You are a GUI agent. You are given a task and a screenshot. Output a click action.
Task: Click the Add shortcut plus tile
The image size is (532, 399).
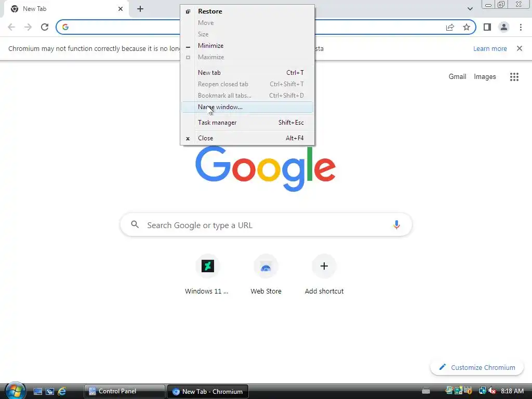[324, 274]
